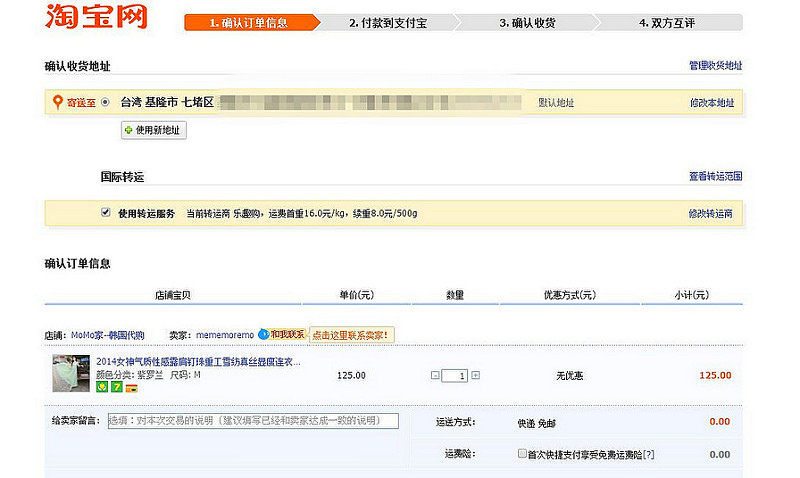Click the 给卖家留言 message input field

(x=252, y=421)
